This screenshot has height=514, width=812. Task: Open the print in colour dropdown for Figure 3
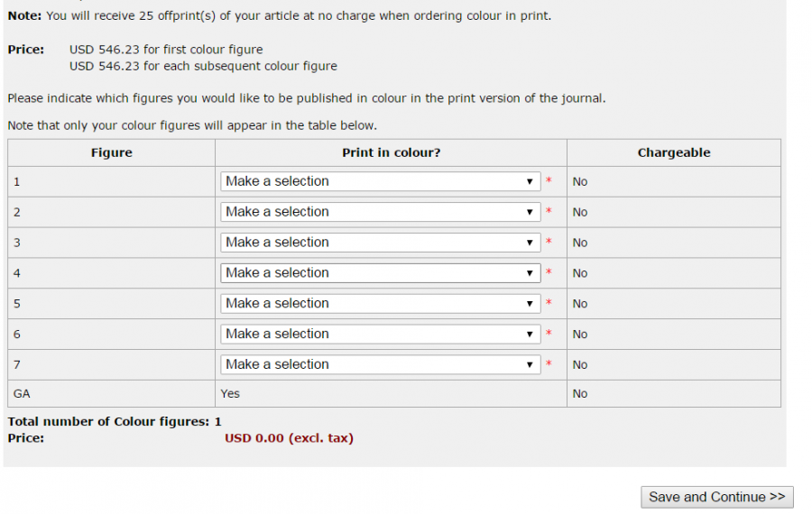tap(380, 243)
